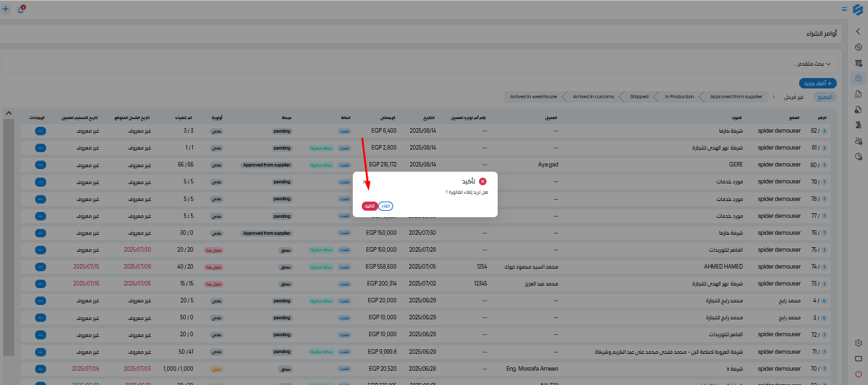Click the red تأكيد confirm button
The width and height of the screenshot is (868, 385).
pos(369,206)
